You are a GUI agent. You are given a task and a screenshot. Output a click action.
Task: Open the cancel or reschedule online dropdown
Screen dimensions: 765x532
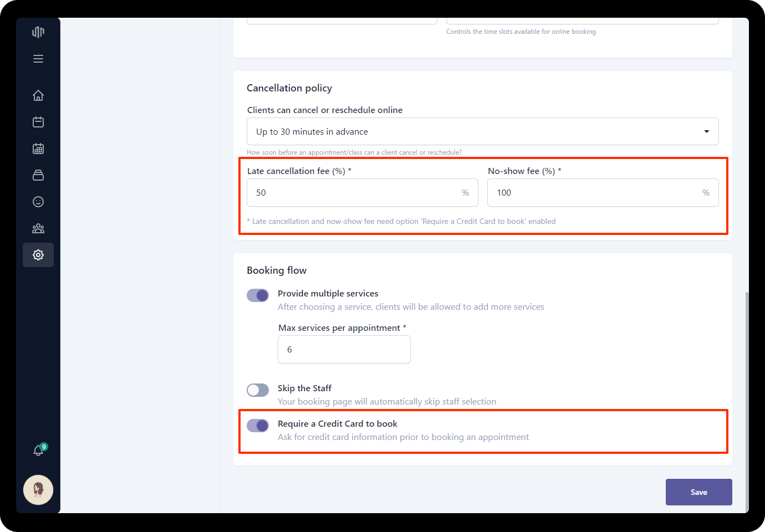(482, 131)
